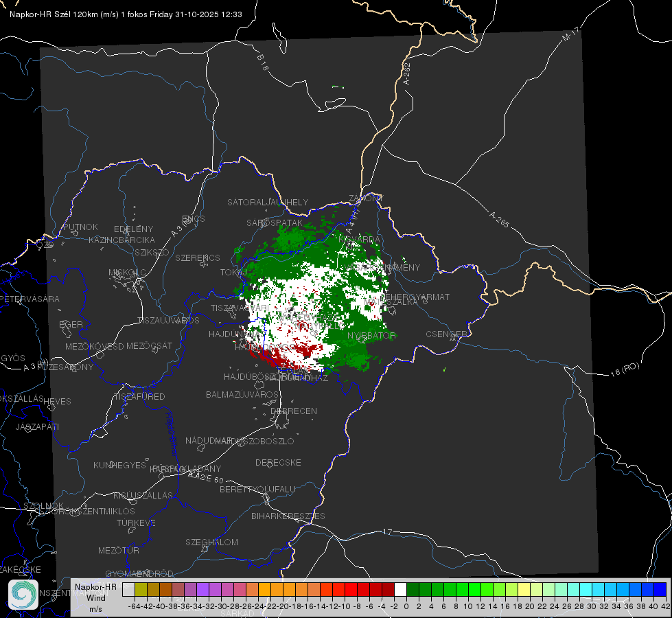
Task: Click the NYIRBATOR city label
Action: coord(371,335)
